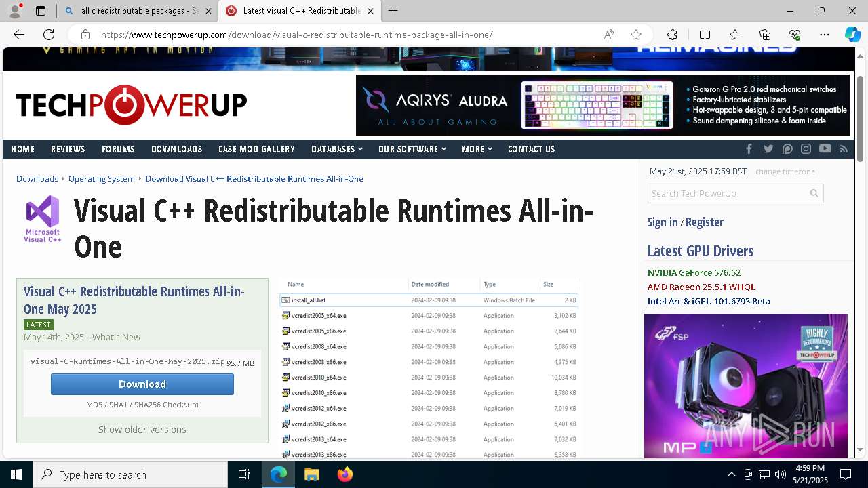Open the browser profile avatar
The height and width of the screenshot is (488, 868).
(x=15, y=11)
